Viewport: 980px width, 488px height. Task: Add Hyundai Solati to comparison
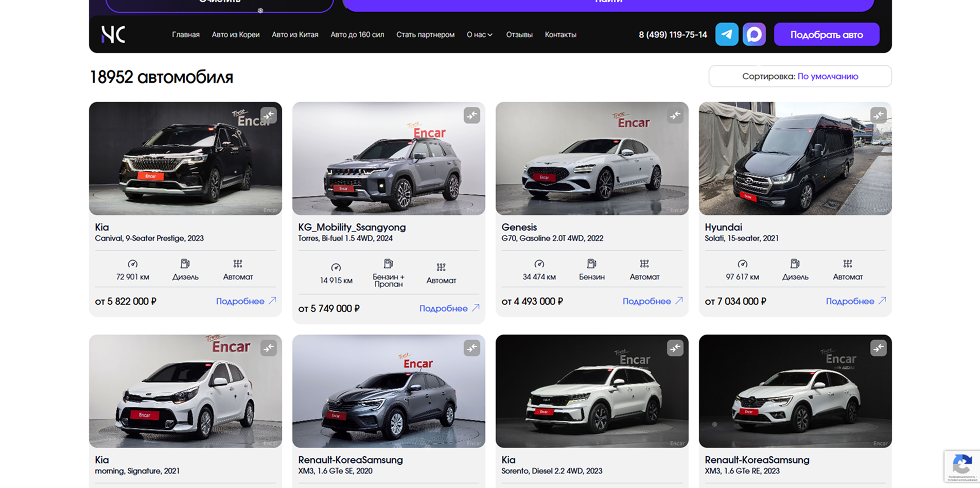(x=879, y=115)
